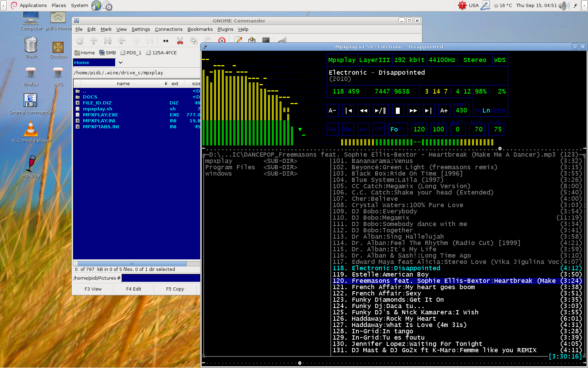588x368 pixels.
Task: Toggle the Rn (random) play option
Action: 348,129
